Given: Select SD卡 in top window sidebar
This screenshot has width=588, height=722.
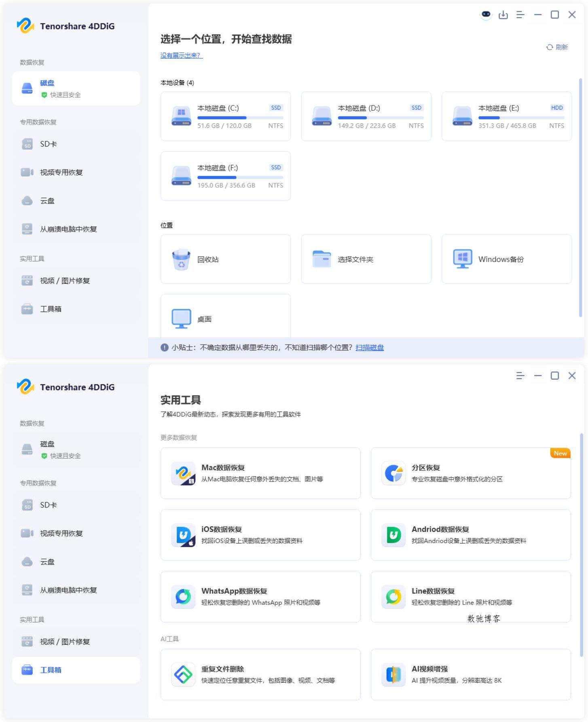Looking at the screenshot, I should [76, 144].
